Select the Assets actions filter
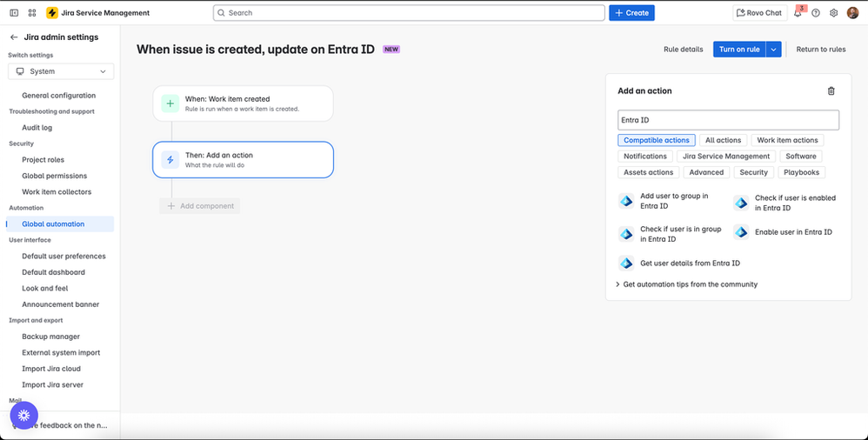This screenshot has height=440, width=868. coord(649,172)
